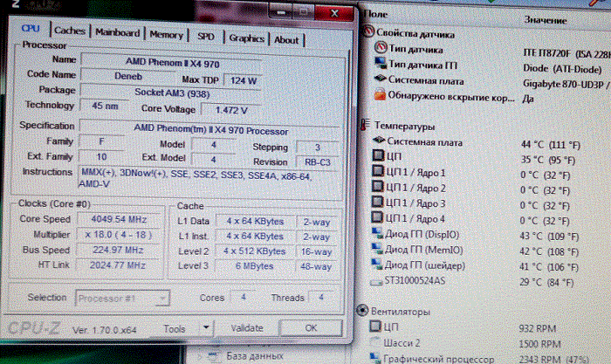The width and height of the screenshot is (611, 364).
Task: Select the Memory tab in CPU-Z
Action: [x=167, y=35]
